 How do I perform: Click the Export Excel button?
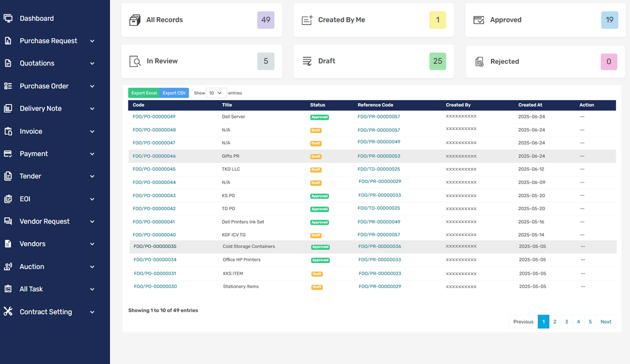click(144, 93)
